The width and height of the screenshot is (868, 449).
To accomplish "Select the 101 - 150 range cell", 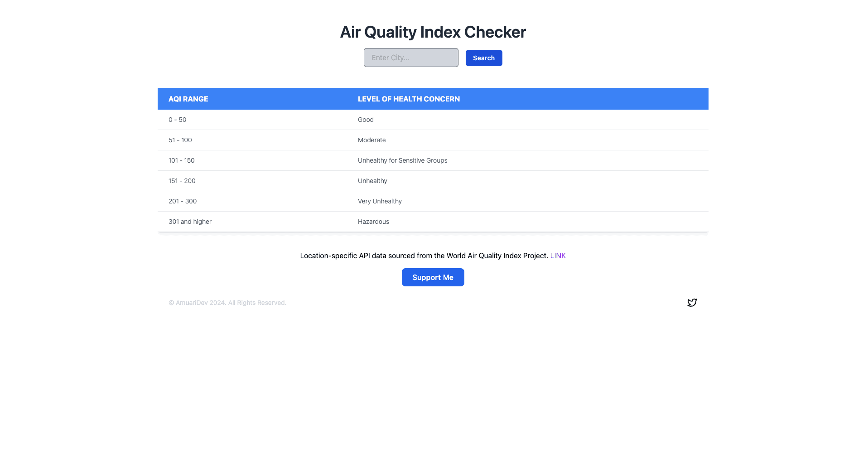I will [x=252, y=160].
